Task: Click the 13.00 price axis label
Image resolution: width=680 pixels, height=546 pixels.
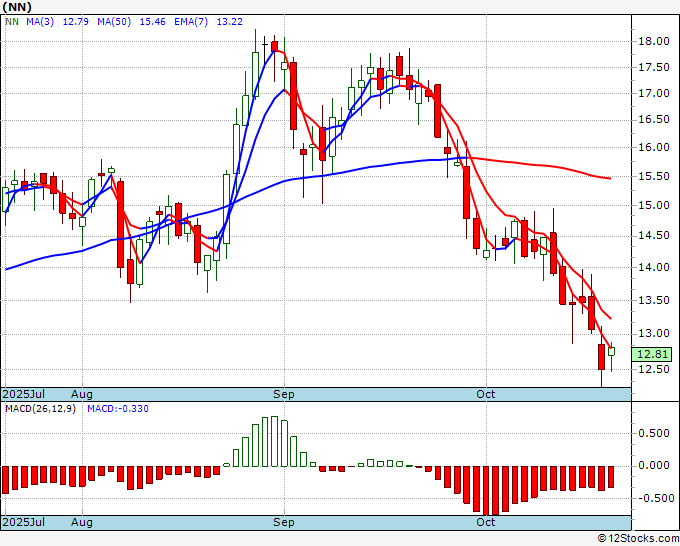Action: click(654, 333)
